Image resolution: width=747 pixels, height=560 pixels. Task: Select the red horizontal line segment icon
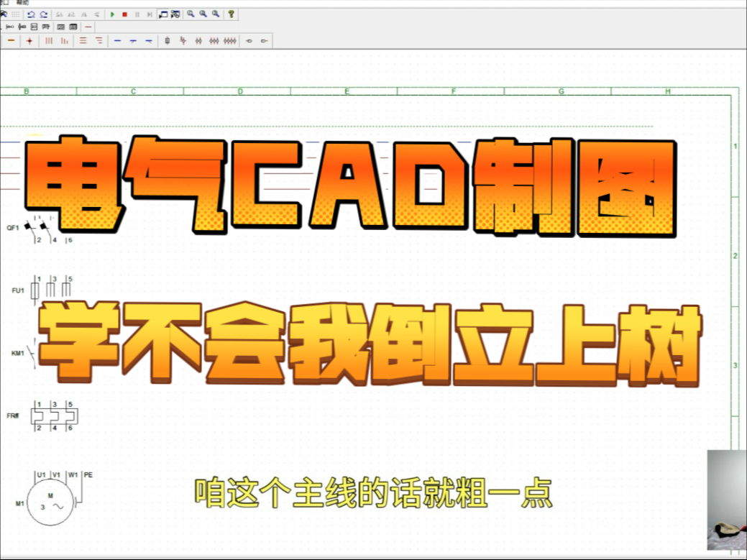pyautogui.click(x=88, y=27)
